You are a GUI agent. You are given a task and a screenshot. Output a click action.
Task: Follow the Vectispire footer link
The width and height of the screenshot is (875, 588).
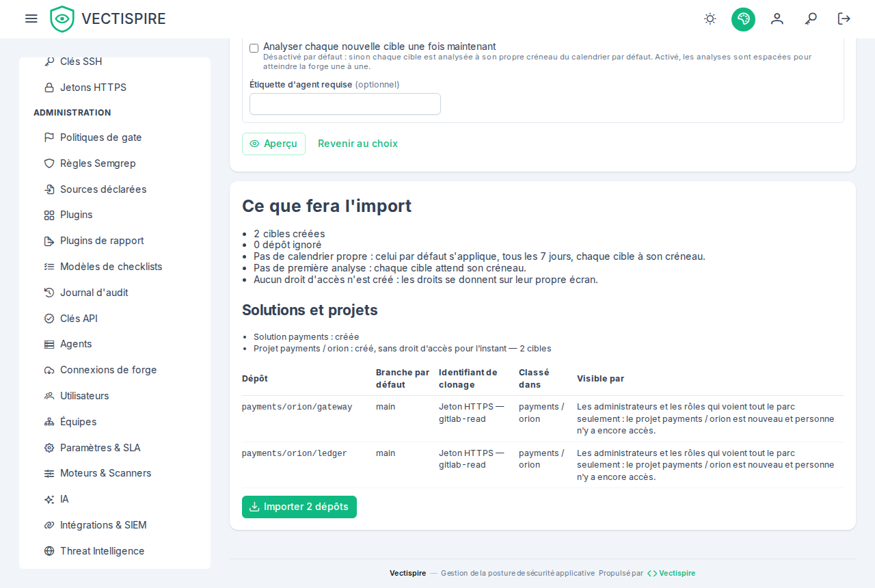[671, 573]
